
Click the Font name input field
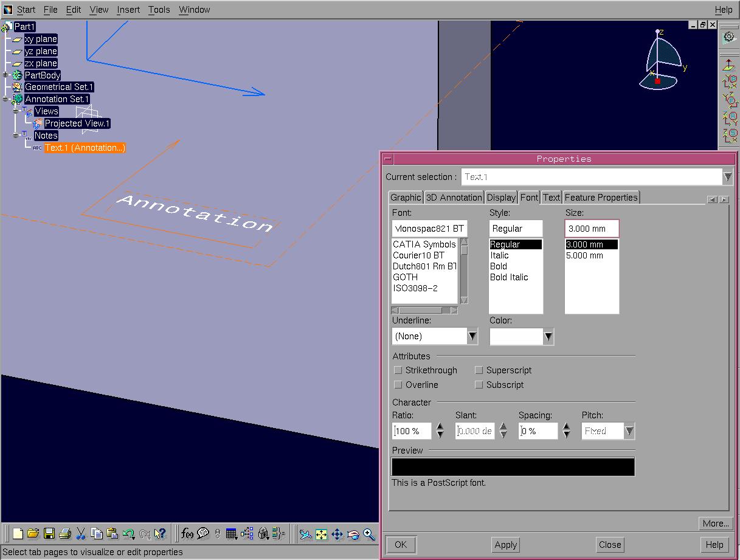[430, 229]
